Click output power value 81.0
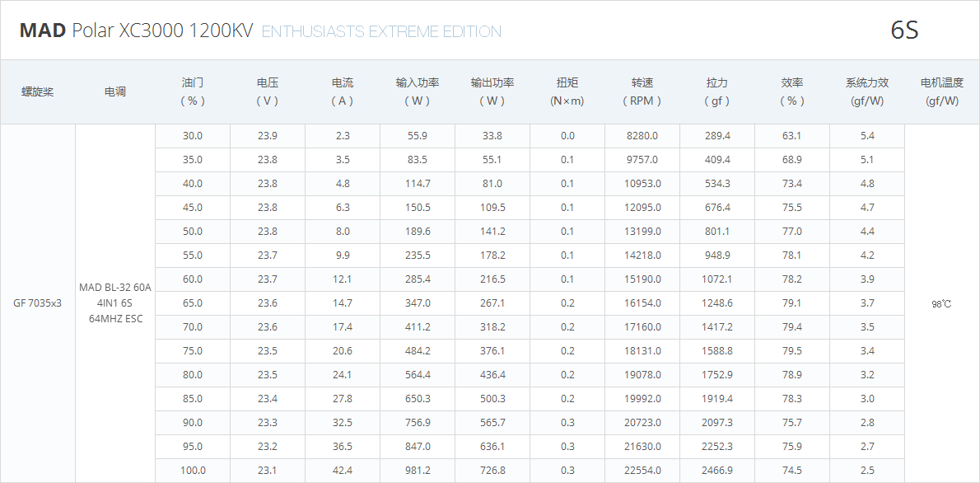This screenshot has width=980, height=483. (x=492, y=183)
